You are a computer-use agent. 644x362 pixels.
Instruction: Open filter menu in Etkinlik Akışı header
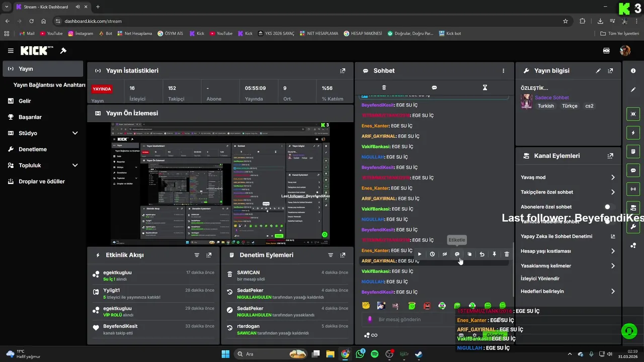197,255
